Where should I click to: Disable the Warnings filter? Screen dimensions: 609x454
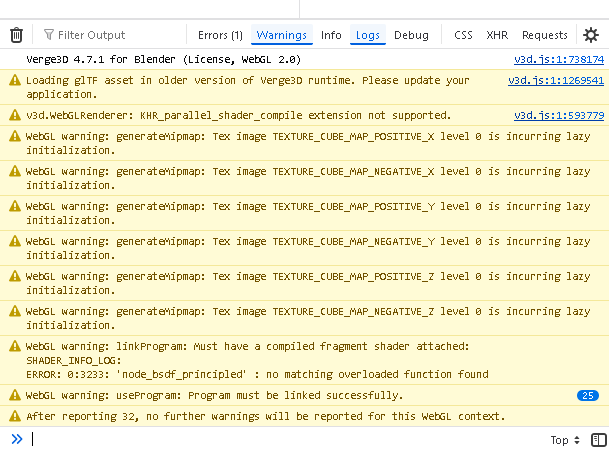pyautogui.click(x=281, y=35)
